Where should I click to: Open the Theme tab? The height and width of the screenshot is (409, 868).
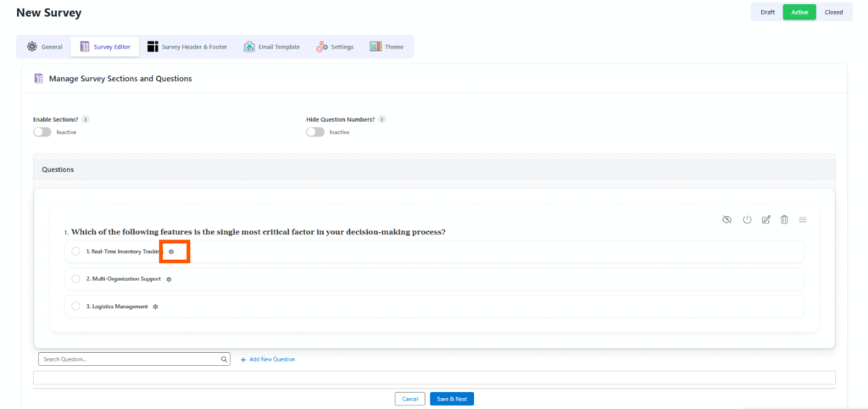point(387,47)
